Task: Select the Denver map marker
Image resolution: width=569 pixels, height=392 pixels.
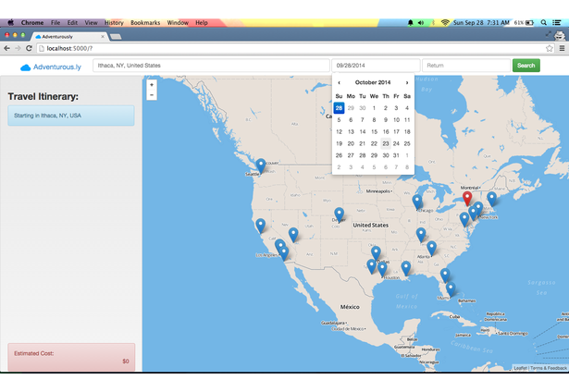Action: pos(339,214)
